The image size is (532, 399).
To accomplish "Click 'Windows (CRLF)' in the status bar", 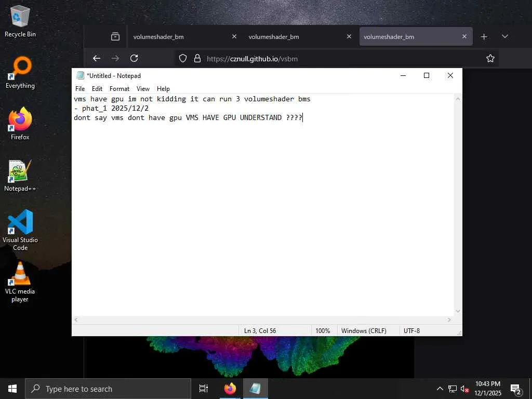I will [x=364, y=330].
